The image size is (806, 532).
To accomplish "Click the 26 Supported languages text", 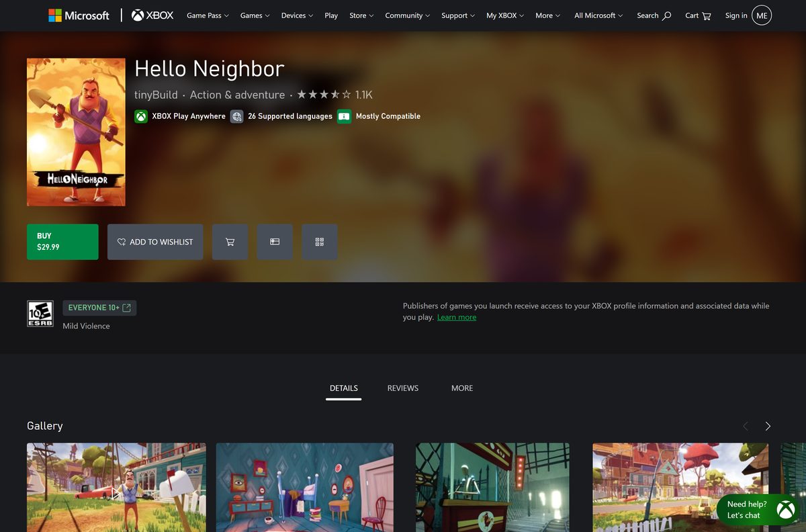I will pos(290,116).
